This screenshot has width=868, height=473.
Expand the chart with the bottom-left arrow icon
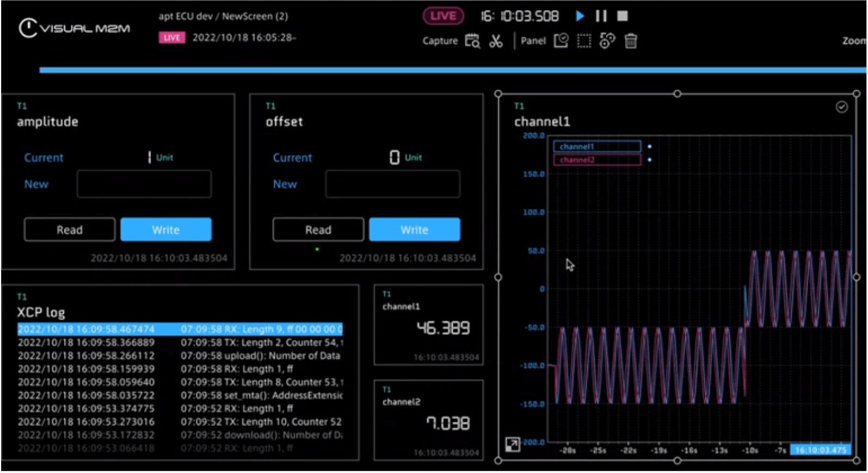(x=512, y=444)
